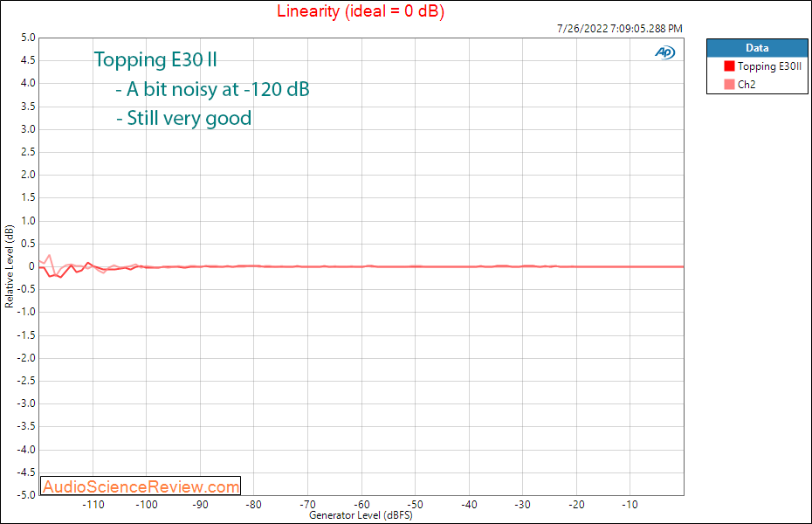Click the -1.0 y-axis tick label
The height and width of the screenshot is (524, 812).
click(26, 312)
